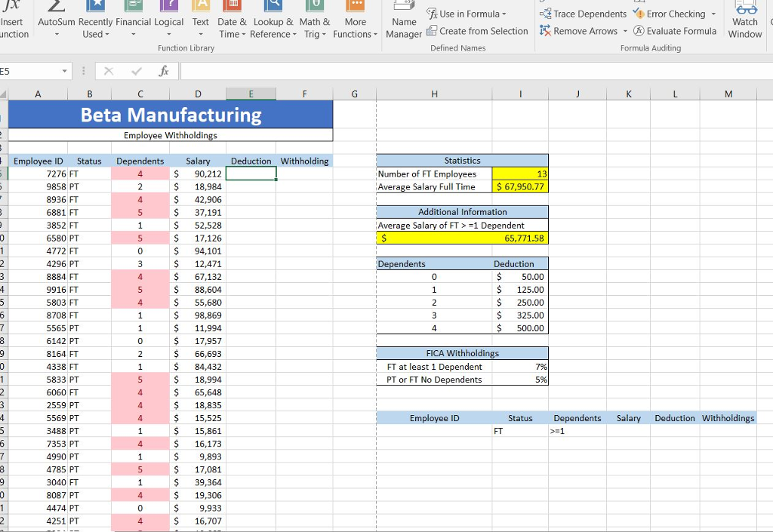Screen dimensions: 773x532
Task: Open Logical functions menu
Action: point(168,20)
